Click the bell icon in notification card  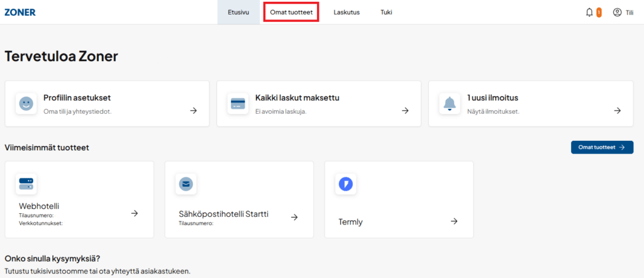point(450,104)
